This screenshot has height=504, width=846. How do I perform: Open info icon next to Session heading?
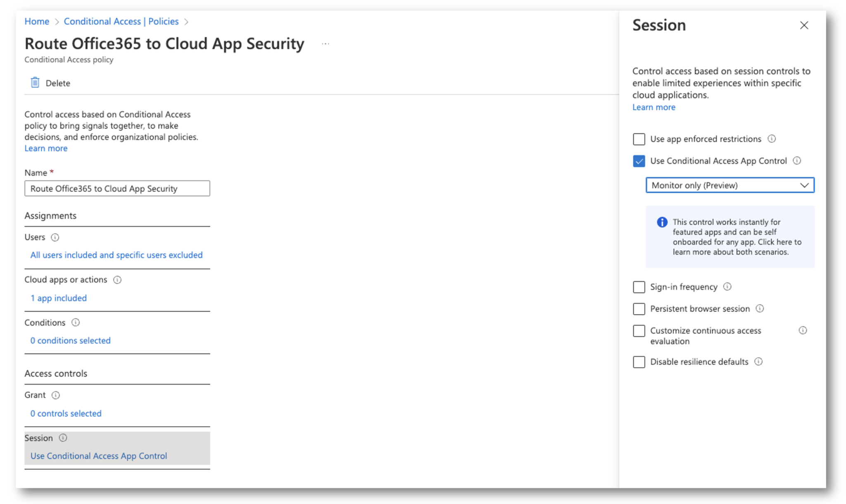(63, 438)
